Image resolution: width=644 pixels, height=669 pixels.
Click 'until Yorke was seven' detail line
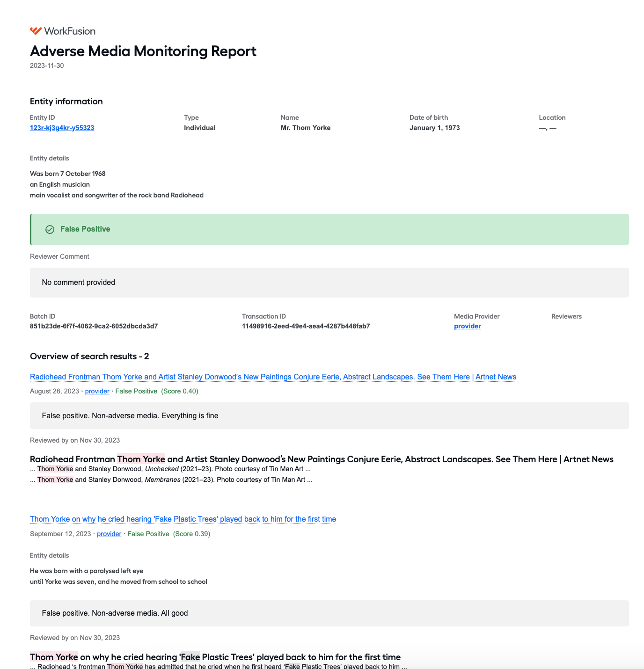pos(118,582)
